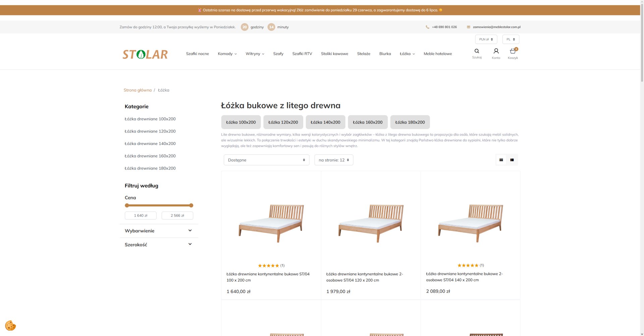Open category Łóżka drewniane 160x200
Screen dimensions: 644x336
150,156
